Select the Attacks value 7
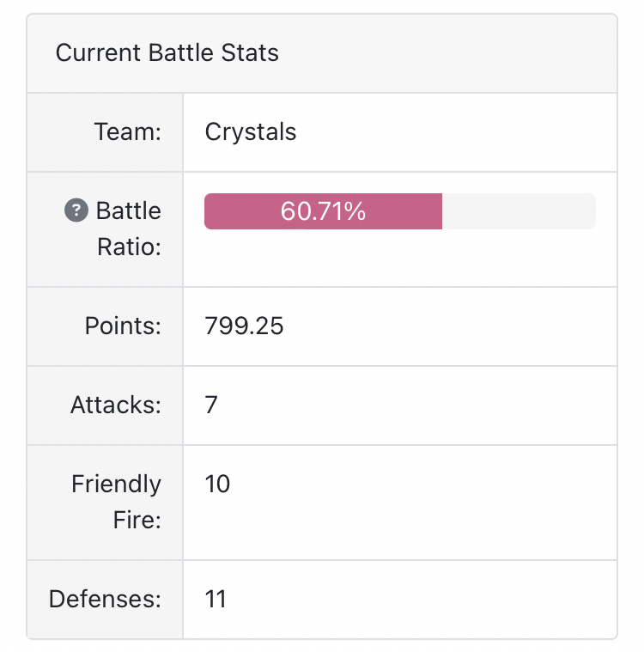 tap(211, 405)
